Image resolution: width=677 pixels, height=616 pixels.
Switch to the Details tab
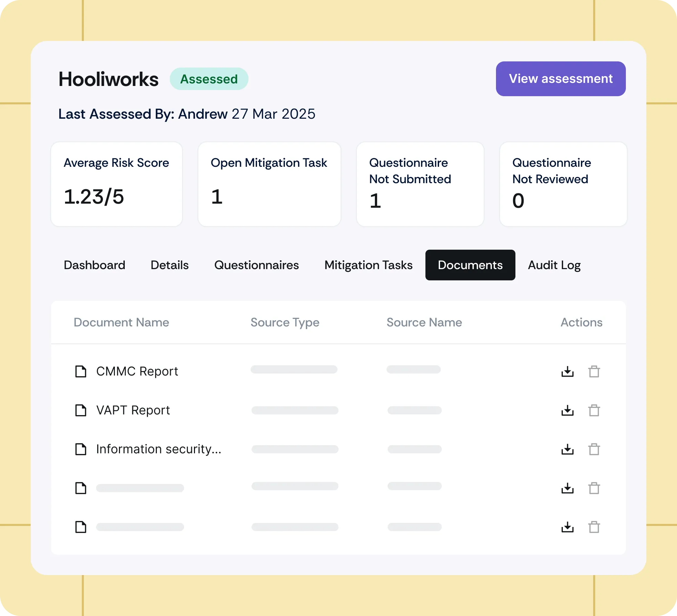[x=169, y=265]
